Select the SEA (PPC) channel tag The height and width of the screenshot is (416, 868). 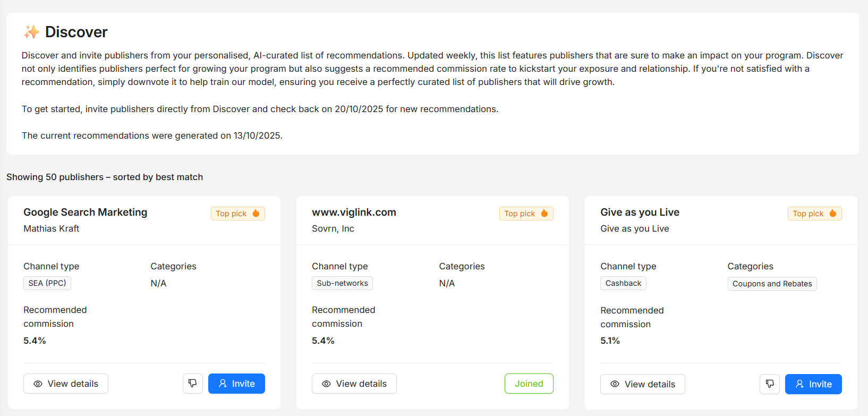[47, 283]
